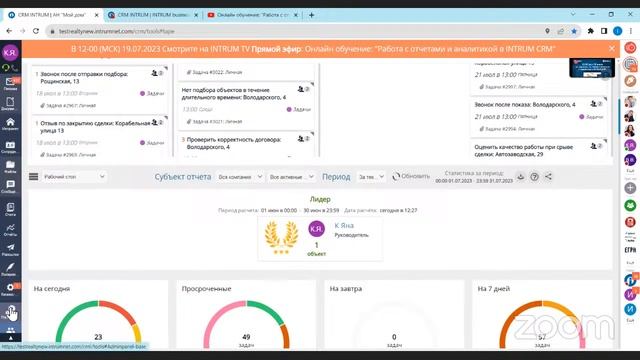Image resolution: width=640 pixels, height=360 pixels.
Task: Open the Вся компания dropdown
Action: click(x=240, y=177)
